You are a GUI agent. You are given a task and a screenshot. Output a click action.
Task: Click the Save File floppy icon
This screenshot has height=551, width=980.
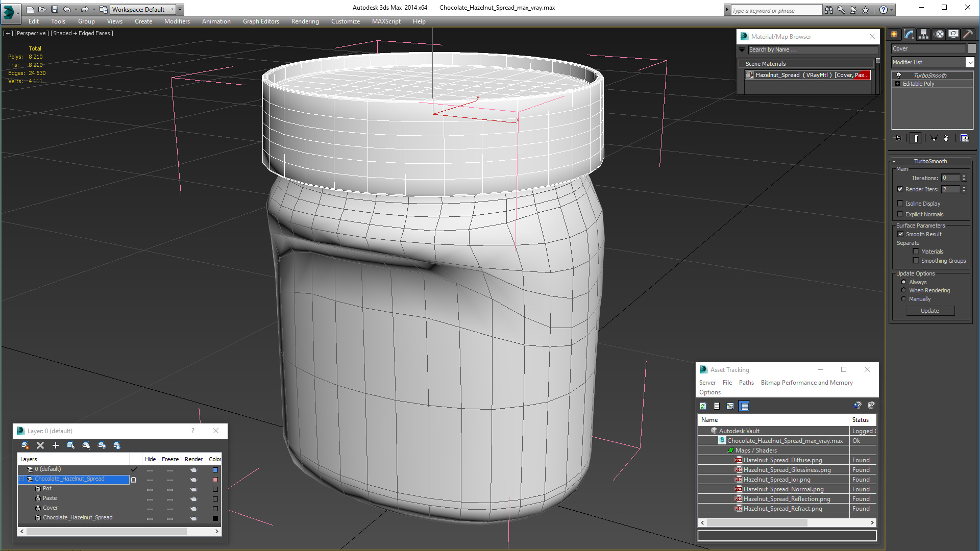[x=55, y=9]
